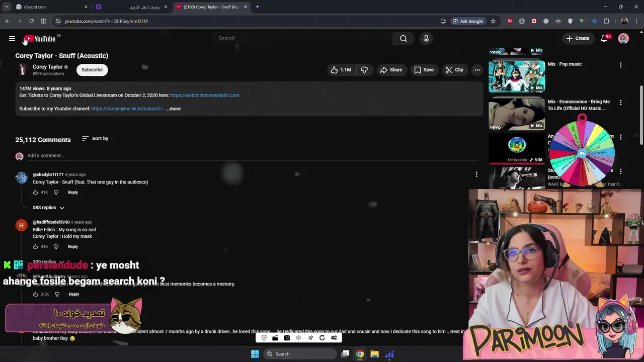
Task: Click the Windows taskbar search box
Action: pos(300,354)
